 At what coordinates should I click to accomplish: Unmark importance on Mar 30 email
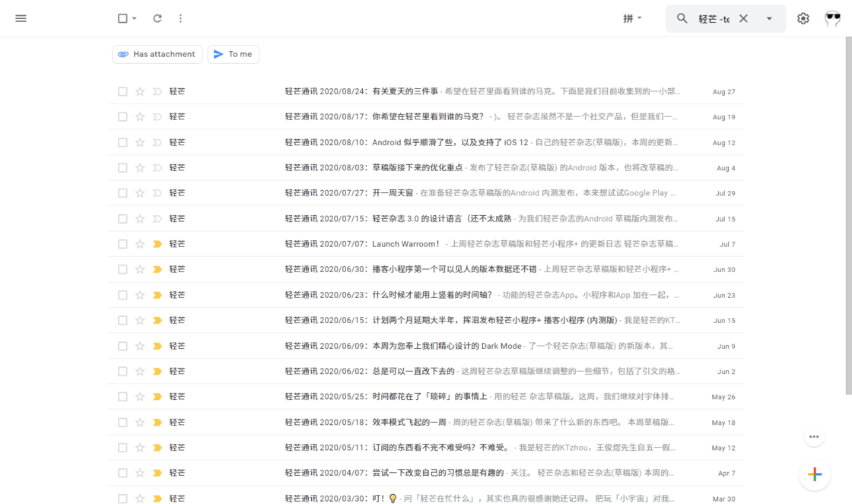click(157, 498)
